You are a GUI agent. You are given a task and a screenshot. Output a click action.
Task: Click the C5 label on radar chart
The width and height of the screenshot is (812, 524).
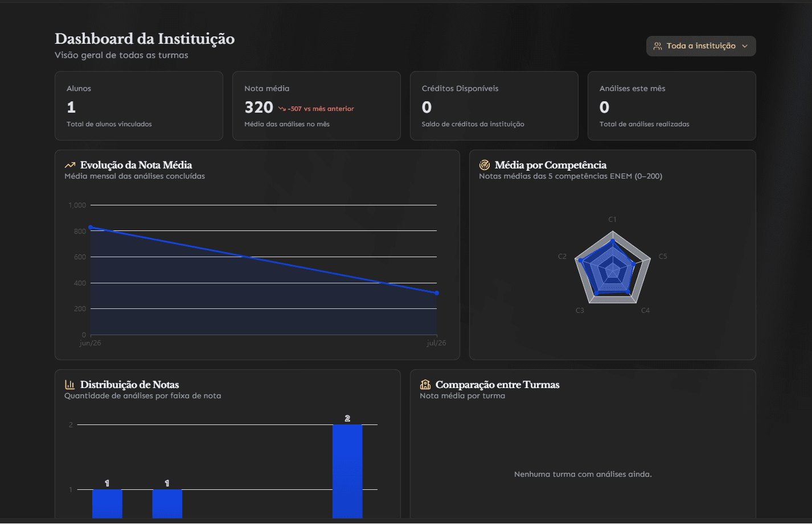point(663,257)
